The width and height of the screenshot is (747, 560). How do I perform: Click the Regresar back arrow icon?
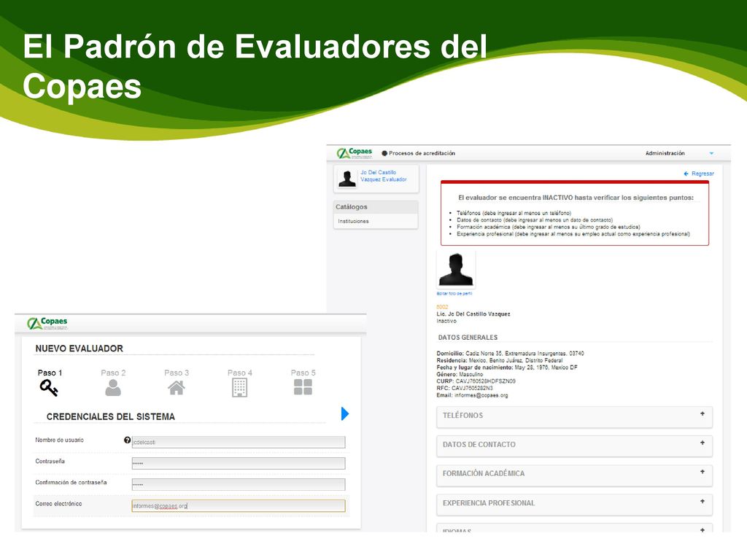pos(686,174)
